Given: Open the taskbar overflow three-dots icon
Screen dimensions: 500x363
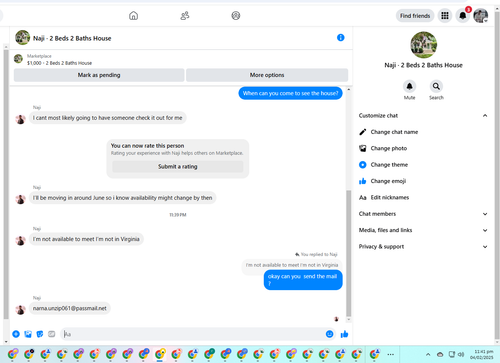Looking at the screenshot, I should pos(391,354).
